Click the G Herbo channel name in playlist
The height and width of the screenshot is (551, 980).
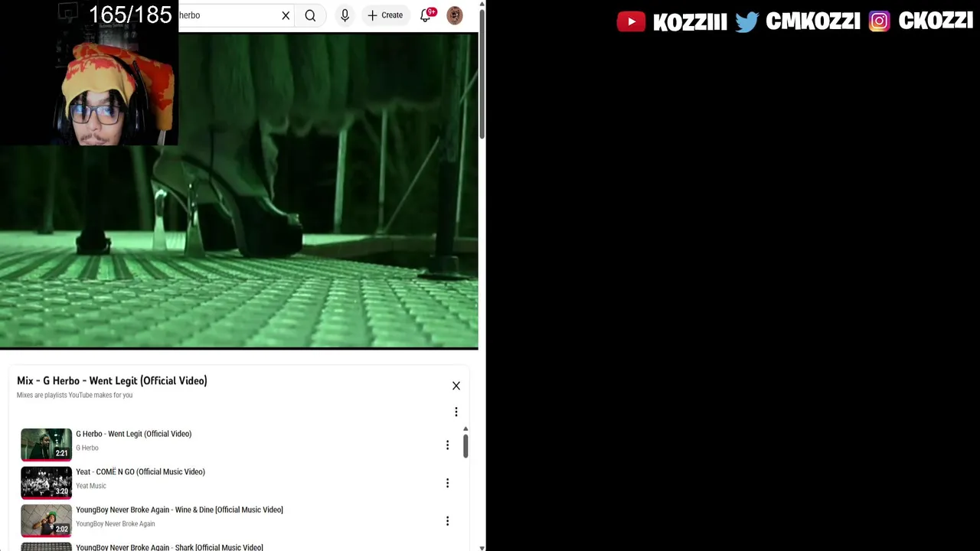[87, 448]
